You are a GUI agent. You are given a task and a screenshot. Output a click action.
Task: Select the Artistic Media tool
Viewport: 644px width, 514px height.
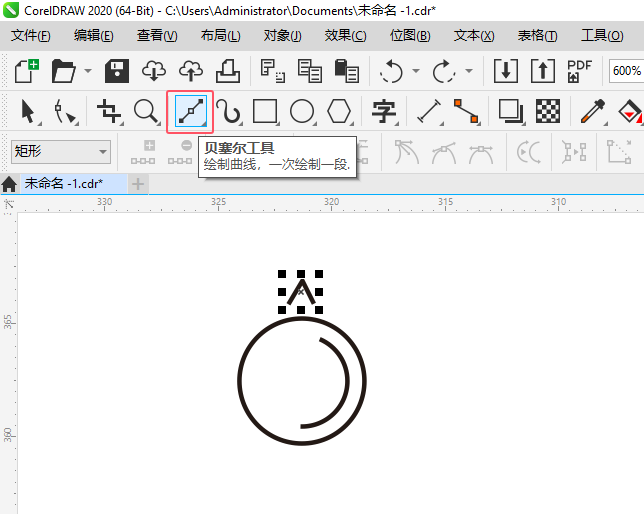tap(228, 111)
